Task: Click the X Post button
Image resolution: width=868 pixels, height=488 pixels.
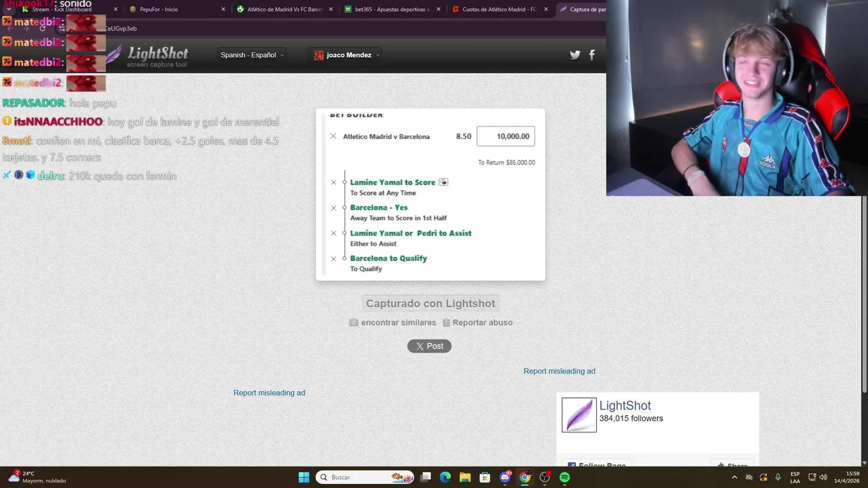Action: point(429,346)
